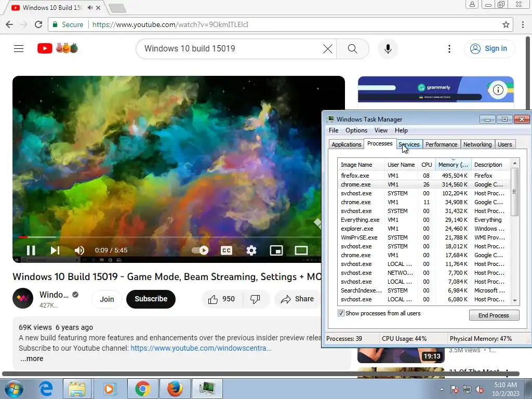Open the channel avatar icon
Screen dimensions: 532x399
pyautogui.click(x=23, y=298)
